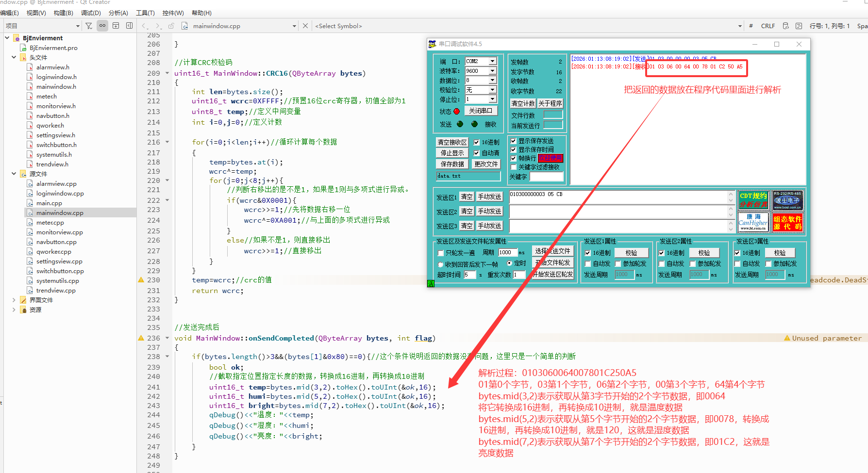
Task: Collapse the BjEnvierment project tree node
Action: [x=7, y=38]
